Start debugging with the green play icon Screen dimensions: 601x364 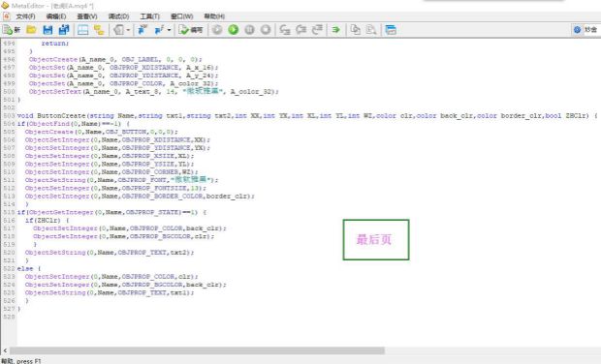point(233,30)
